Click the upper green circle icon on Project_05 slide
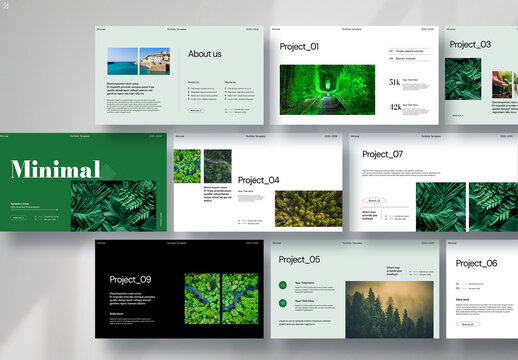This screenshot has width=518, height=360. [x=283, y=285]
